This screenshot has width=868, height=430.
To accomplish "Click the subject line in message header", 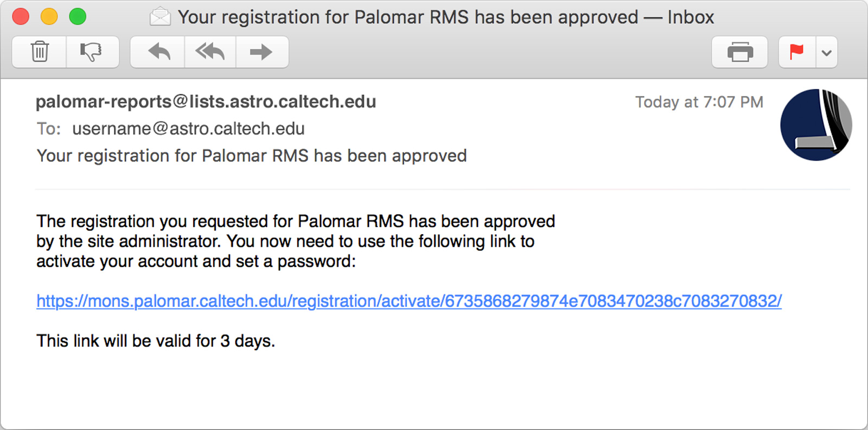I will 252,156.
